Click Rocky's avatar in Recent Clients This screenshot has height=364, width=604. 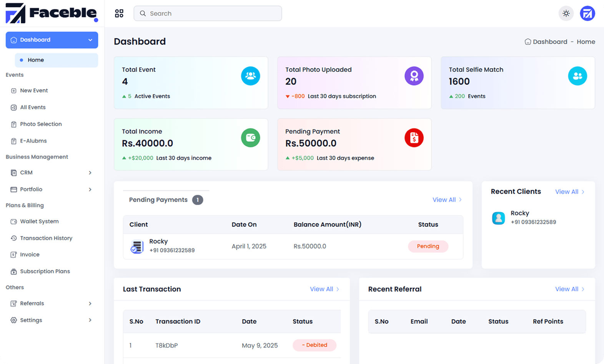[498, 218]
